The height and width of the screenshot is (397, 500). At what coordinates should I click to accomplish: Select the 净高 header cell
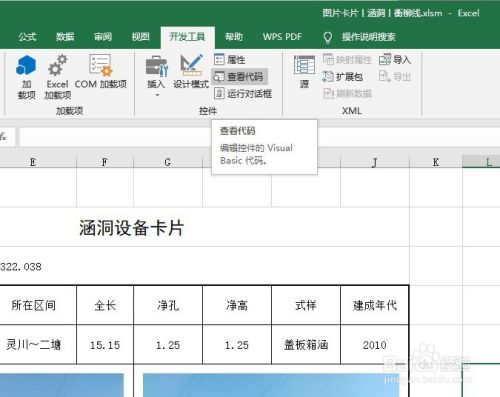tap(237, 305)
